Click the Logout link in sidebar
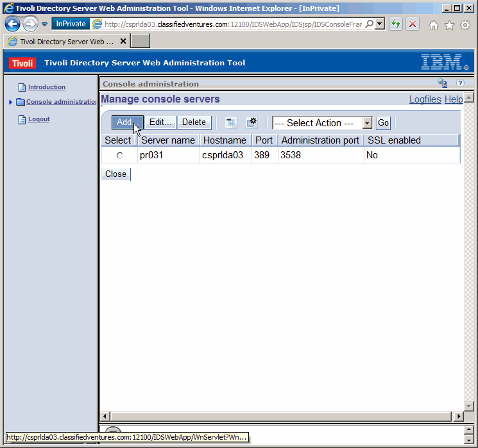Viewport: 478px width, 448px height. (x=38, y=119)
